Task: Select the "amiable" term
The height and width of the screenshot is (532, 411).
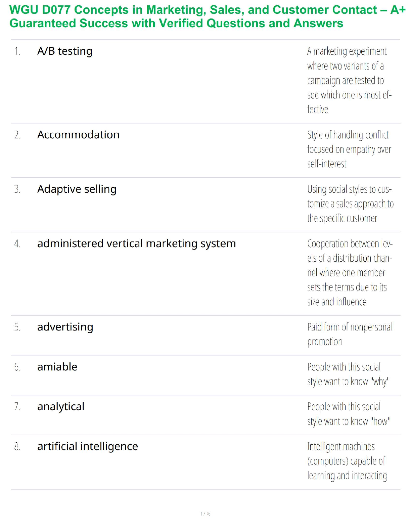Action: pyautogui.click(x=57, y=367)
